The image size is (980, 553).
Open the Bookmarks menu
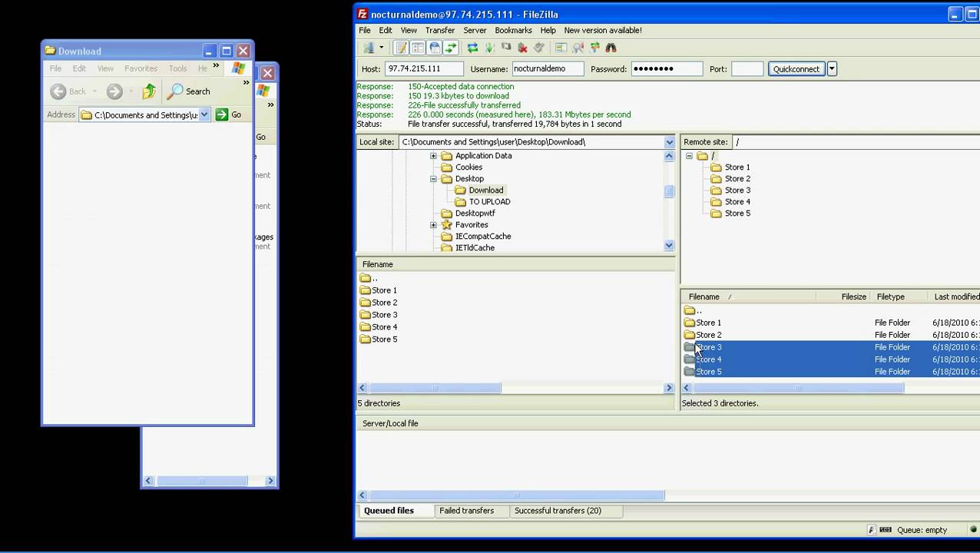[513, 30]
